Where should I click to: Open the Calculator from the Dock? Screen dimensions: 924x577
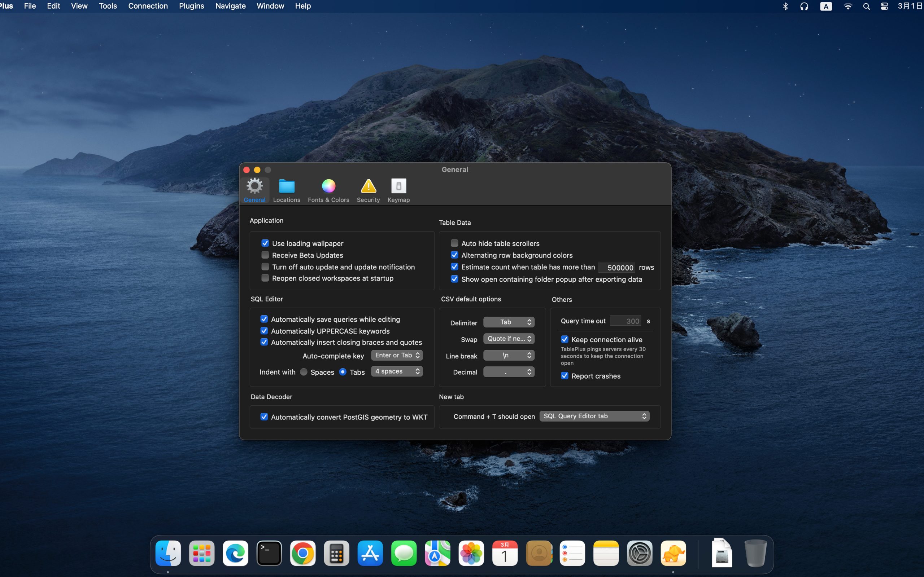tap(336, 552)
